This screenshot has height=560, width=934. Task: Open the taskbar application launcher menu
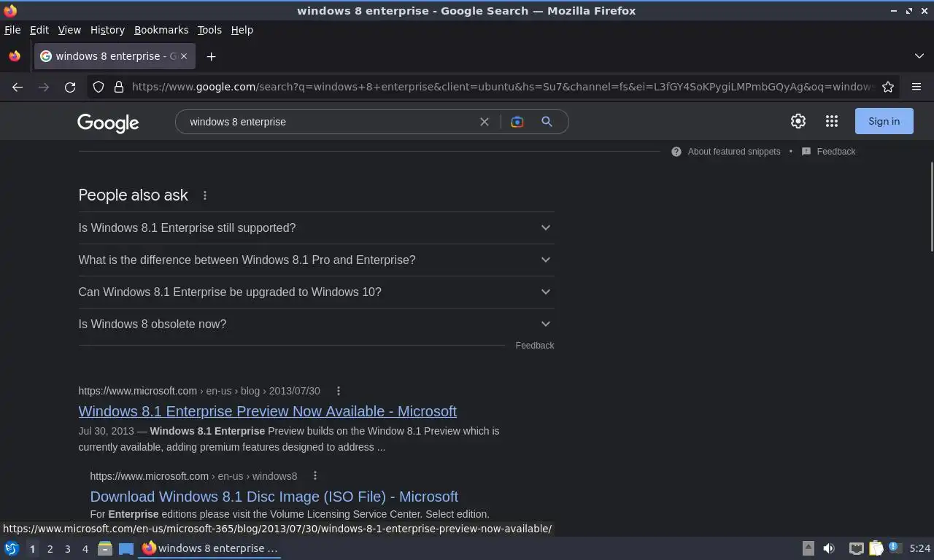(12, 548)
